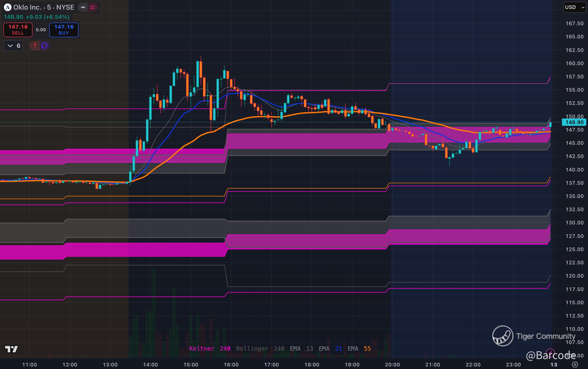
Task: Click the purple lightning event marker
Action: click(550, 352)
